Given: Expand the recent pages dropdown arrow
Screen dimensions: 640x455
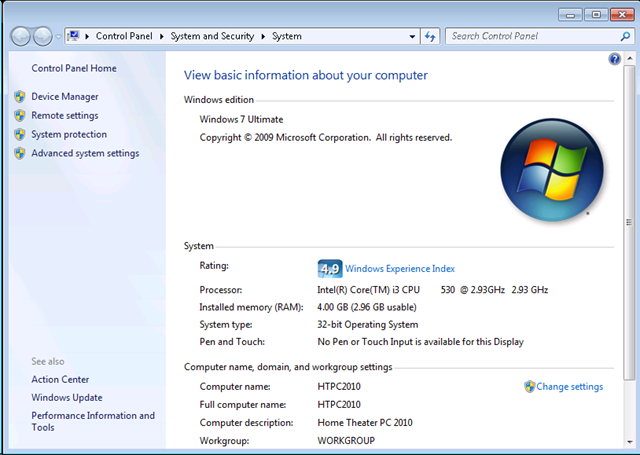Looking at the screenshot, I should coord(59,36).
